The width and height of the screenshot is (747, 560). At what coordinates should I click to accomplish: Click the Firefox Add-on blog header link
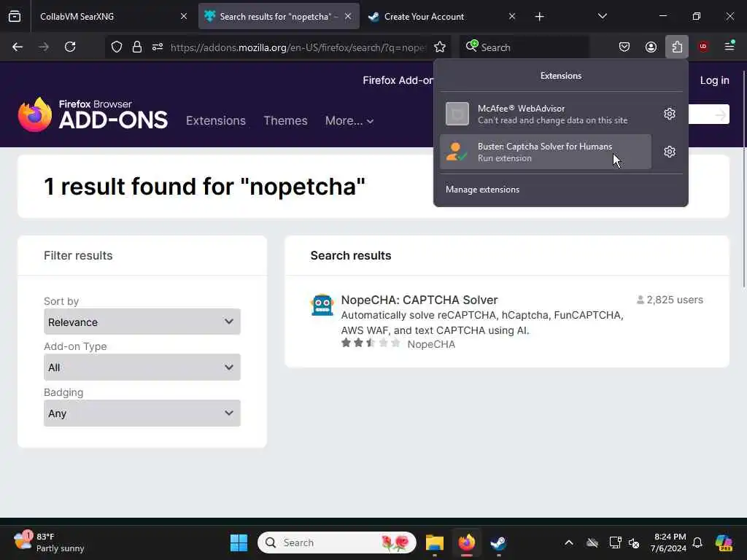[398, 80]
